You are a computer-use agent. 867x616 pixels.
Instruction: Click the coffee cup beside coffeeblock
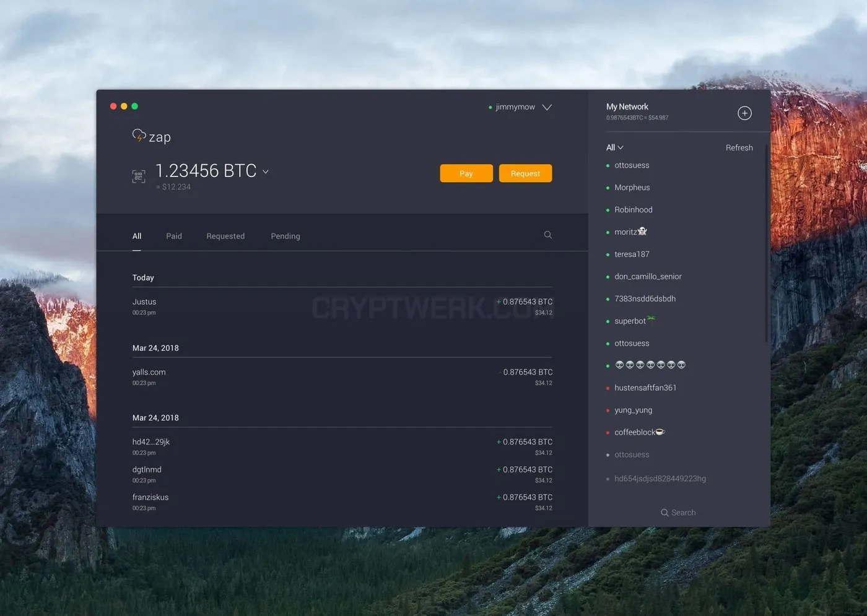pyautogui.click(x=660, y=432)
